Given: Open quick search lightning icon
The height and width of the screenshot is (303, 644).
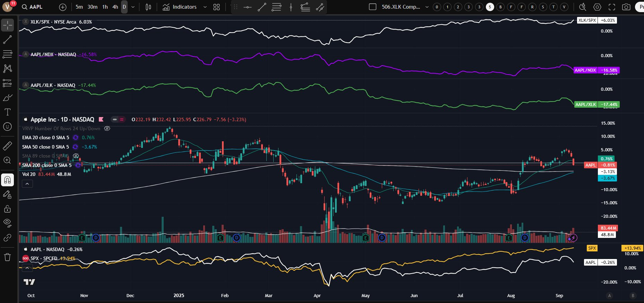Looking at the screenshot, I should (x=583, y=7).
